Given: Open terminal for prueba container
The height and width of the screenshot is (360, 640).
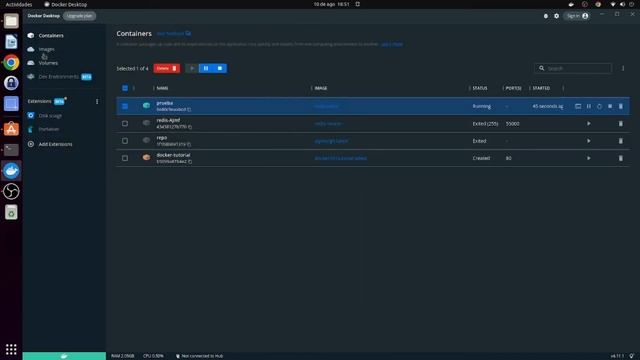Looking at the screenshot, I should point(578,106).
